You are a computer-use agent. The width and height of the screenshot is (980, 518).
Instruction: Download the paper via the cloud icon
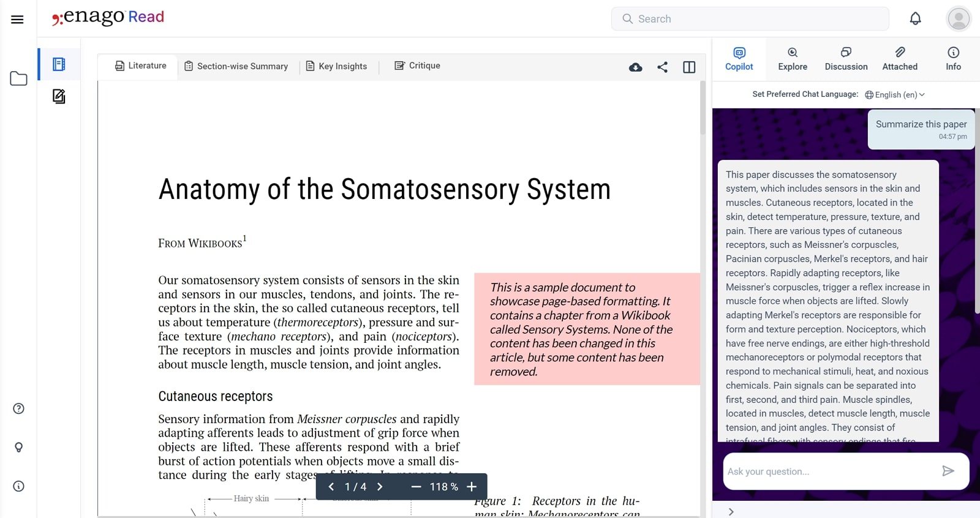(x=636, y=67)
